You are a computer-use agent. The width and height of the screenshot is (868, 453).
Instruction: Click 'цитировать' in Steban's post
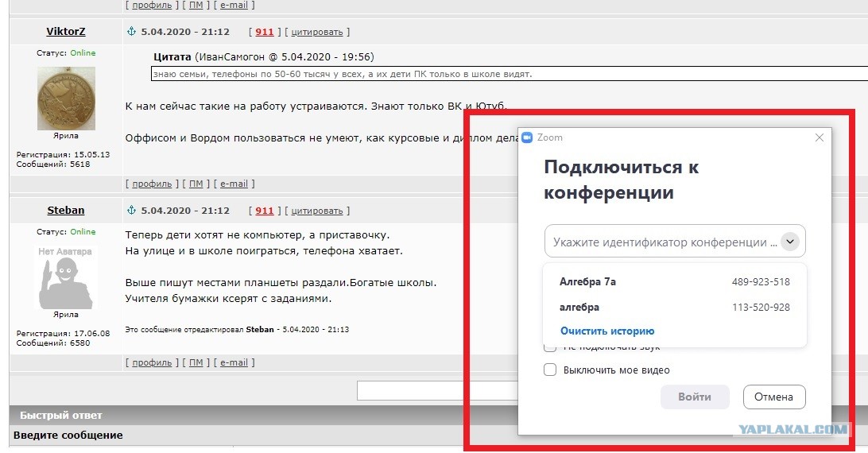coord(317,211)
